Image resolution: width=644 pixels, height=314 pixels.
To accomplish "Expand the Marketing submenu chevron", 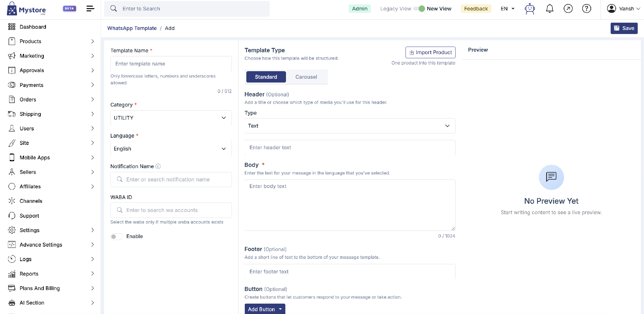I will pyautogui.click(x=92, y=56).
